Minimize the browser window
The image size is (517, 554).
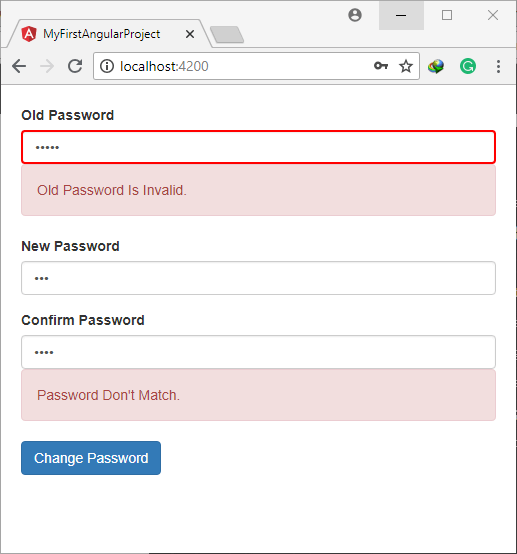tap(401, 15)
